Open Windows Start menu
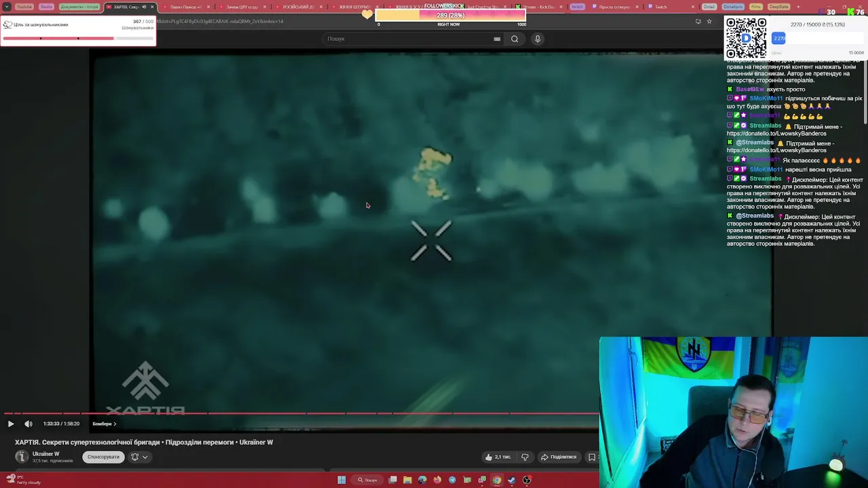This screenshot has width=868, height=488. tap(342, 480)
